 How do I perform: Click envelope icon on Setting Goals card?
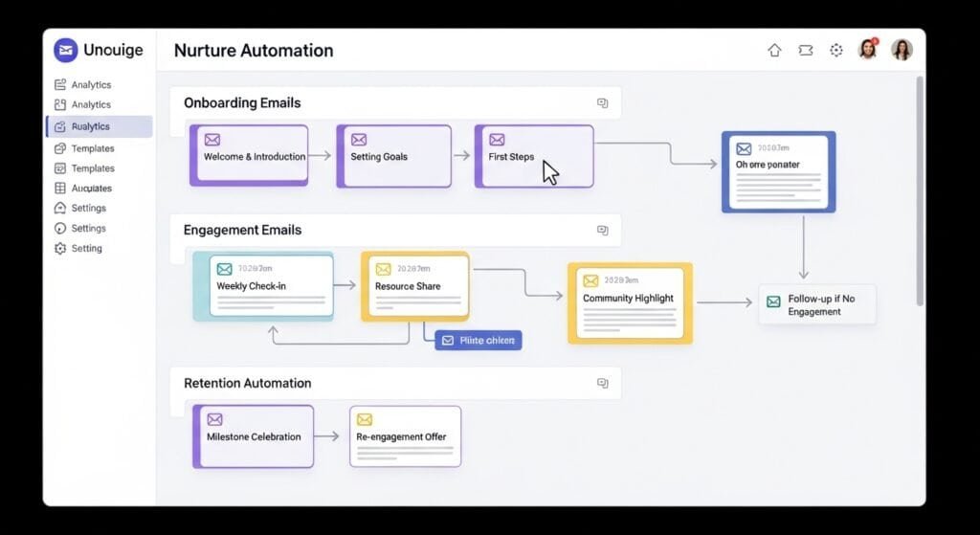pos(359,140)
